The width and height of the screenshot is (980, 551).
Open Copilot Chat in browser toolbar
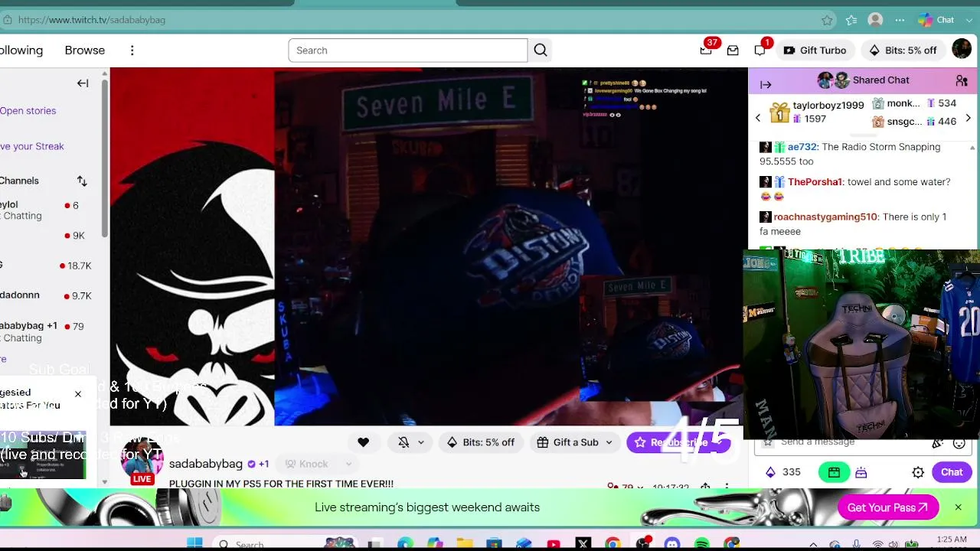(937, 20)
